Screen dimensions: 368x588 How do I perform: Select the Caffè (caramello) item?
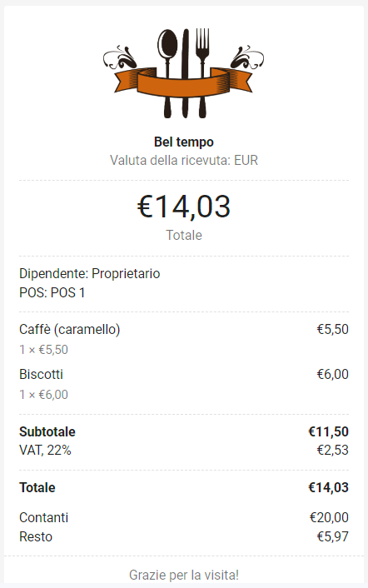click(70, 330)
